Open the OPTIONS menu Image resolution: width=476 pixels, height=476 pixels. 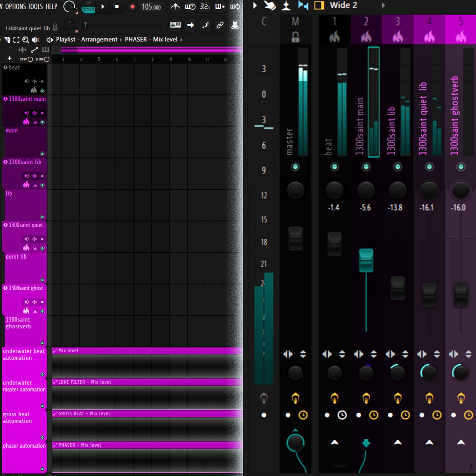coord(15,7)
